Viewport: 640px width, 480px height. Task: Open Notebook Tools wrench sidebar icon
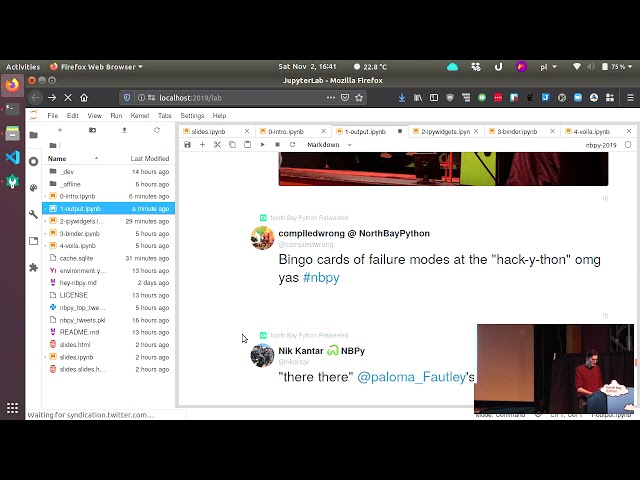[x=33, y=214]
